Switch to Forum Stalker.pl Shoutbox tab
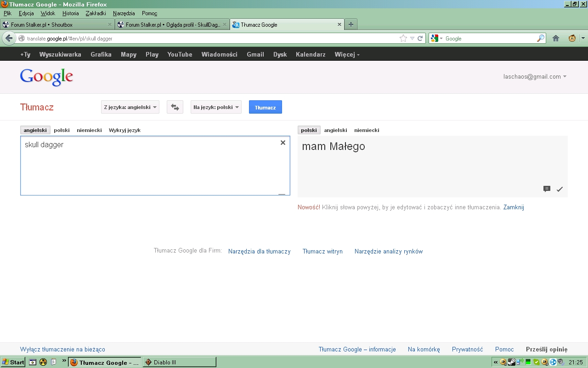The image size is (588, 368). click(57, 25)
